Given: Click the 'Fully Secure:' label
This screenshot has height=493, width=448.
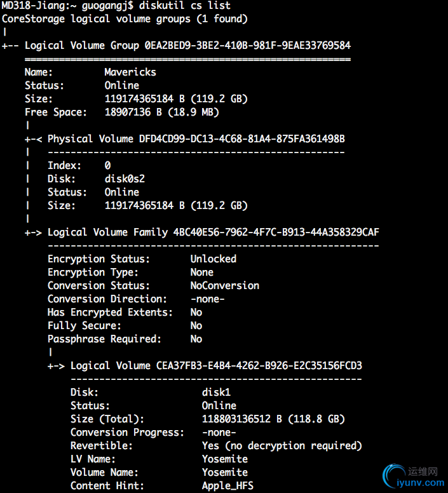Looking at the screenshot, I should point(85,326).
